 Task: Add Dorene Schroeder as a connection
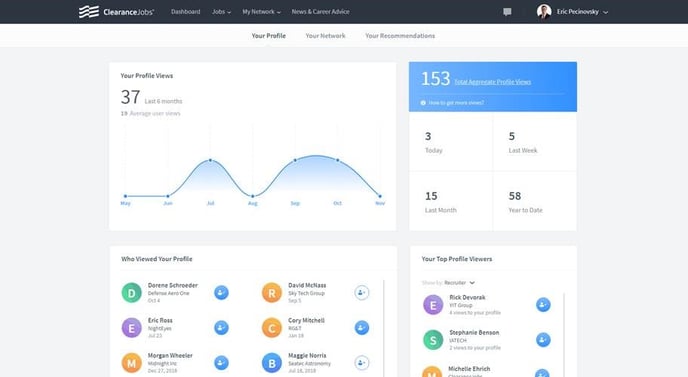pyautogui.click(x=221, y=293)
